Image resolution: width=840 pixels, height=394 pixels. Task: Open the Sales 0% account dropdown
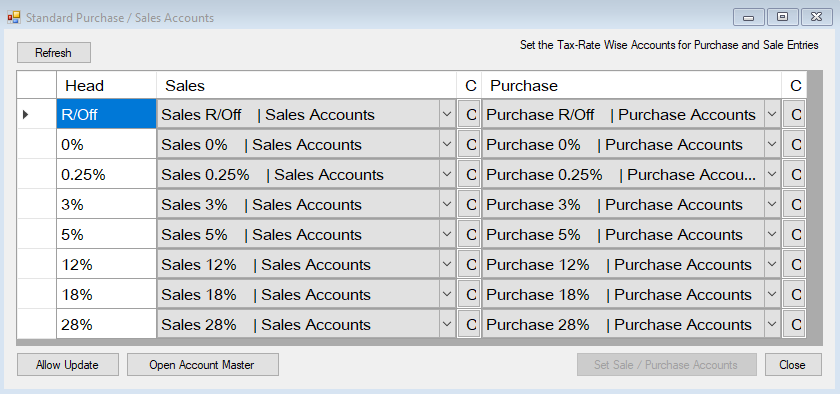(447, 145)
